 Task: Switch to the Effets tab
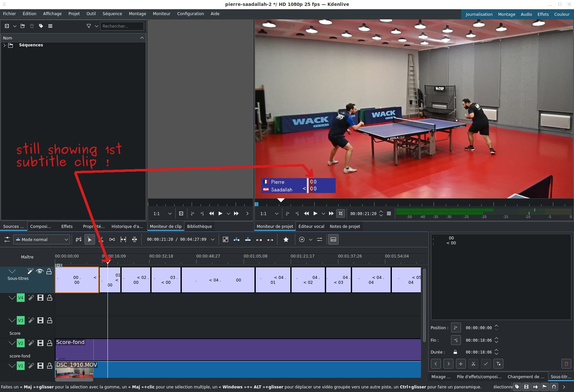point(67,227)
